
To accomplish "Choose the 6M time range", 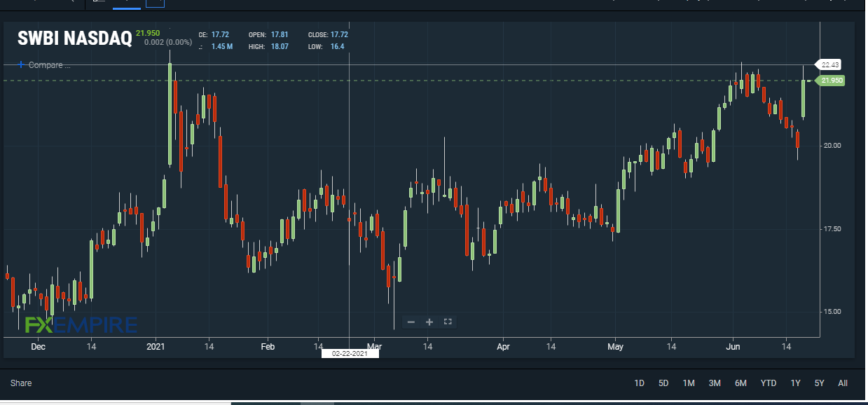I will click(x=740, y=383).
